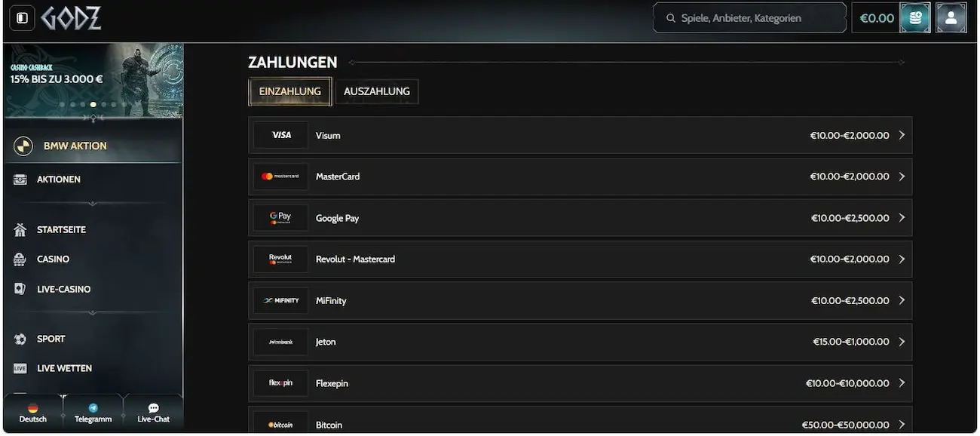Image resolution: width=980 pixels, height=436 pixels.
Task: Click the Jeton limit €15.00–€1,000.00
Action: tap(851, 342)
